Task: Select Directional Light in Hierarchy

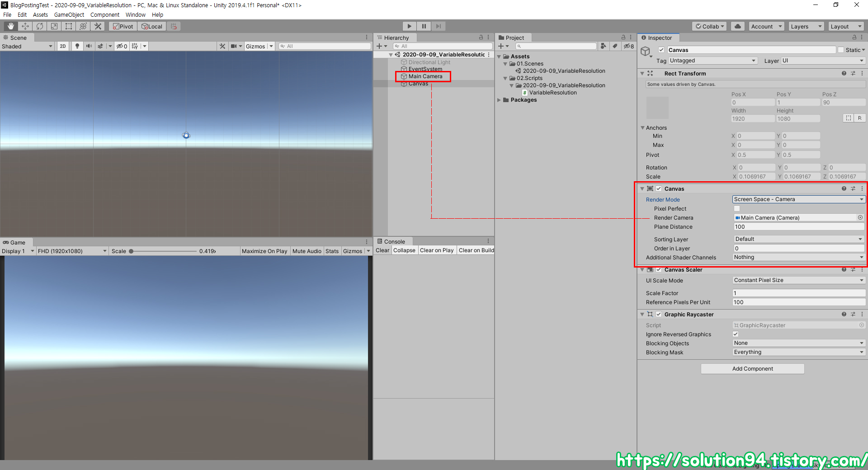Action: coord(429,62)
